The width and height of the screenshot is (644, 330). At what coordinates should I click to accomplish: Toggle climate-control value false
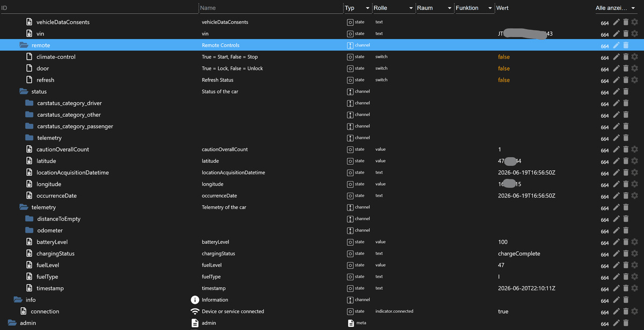click(504, 57)
